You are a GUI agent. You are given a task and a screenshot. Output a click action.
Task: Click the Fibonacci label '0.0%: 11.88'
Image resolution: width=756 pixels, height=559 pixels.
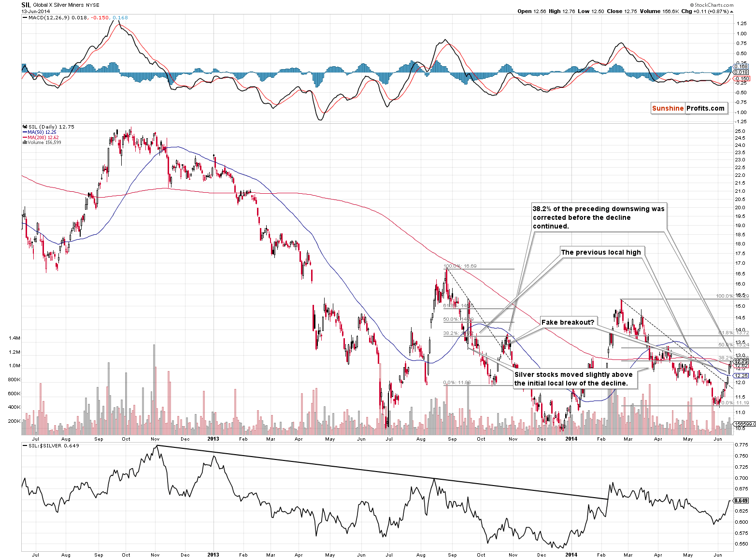456,383
